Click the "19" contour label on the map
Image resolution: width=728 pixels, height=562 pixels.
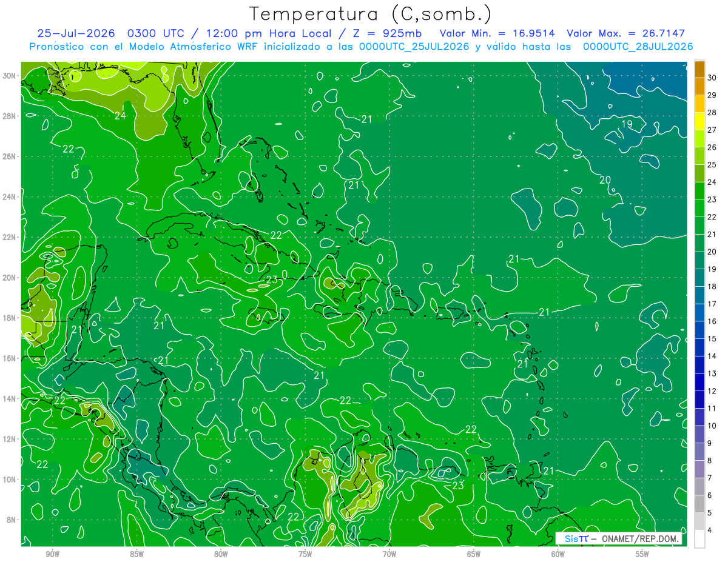pos(627,124)
